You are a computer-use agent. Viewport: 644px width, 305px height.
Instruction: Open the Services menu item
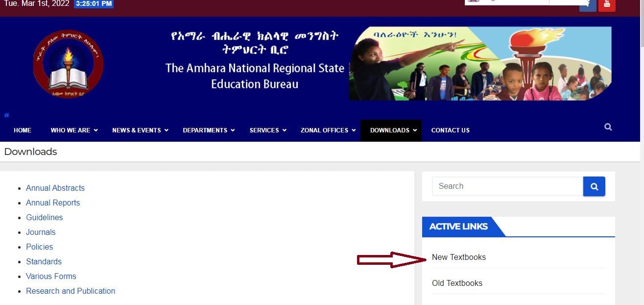click(x=268, y=130)
